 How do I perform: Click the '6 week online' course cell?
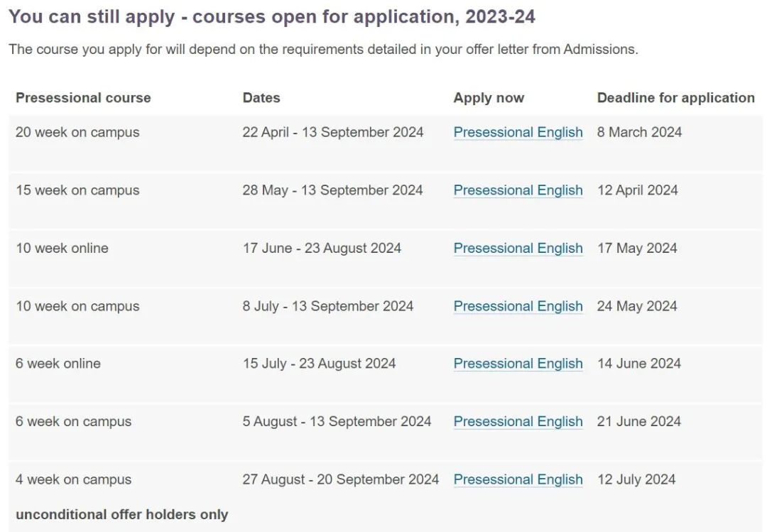click(x=58, y=364)
